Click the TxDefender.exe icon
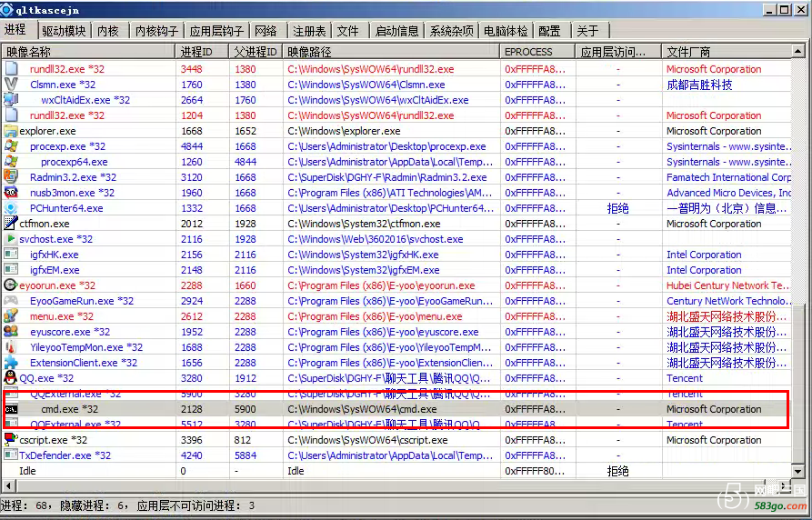 pyautogui.click(x=11, y=455)
